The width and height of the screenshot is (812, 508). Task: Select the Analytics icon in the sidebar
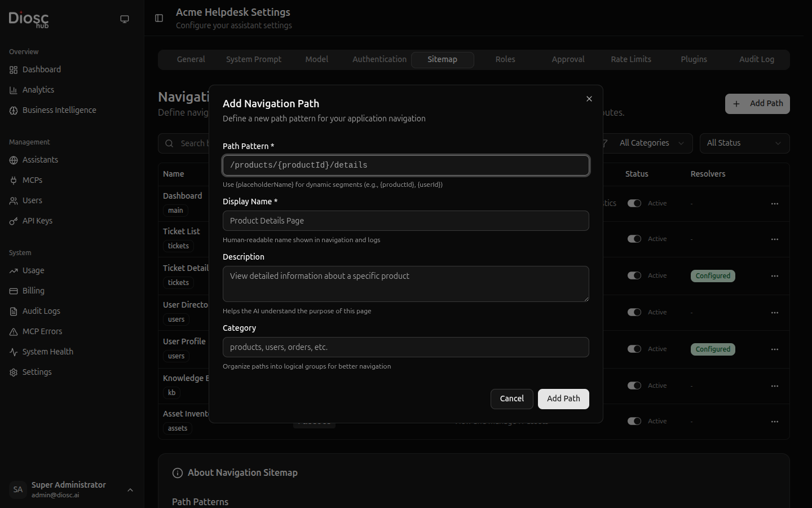pyautogui.click(x=14, y=90)
